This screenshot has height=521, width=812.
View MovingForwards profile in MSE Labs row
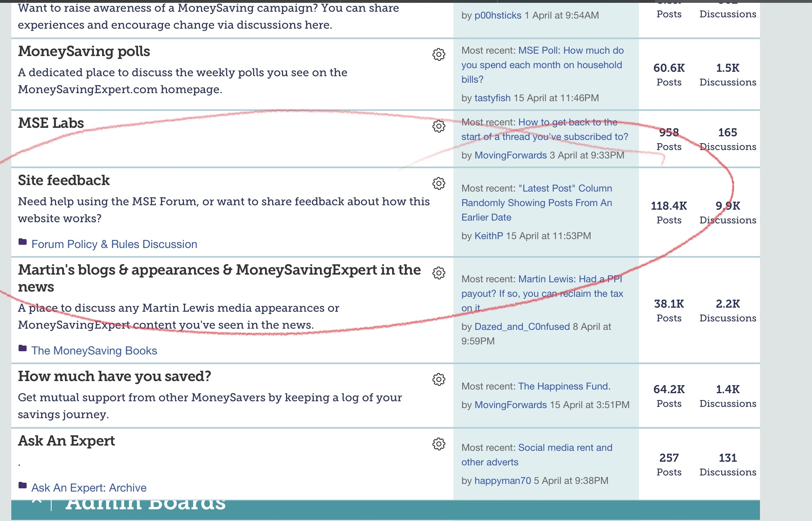click(x=511, y=155)
